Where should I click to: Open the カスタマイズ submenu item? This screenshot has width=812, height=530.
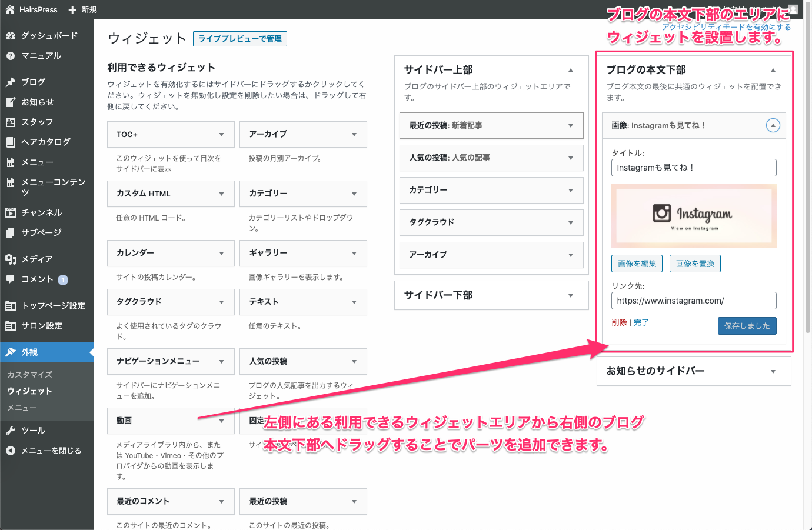pos(30,375)
